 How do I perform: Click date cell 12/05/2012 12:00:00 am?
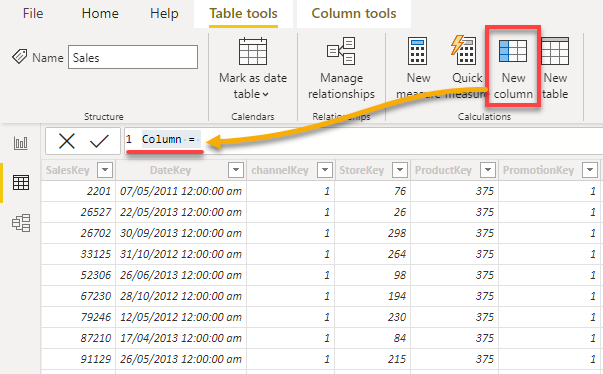[181, 317]
